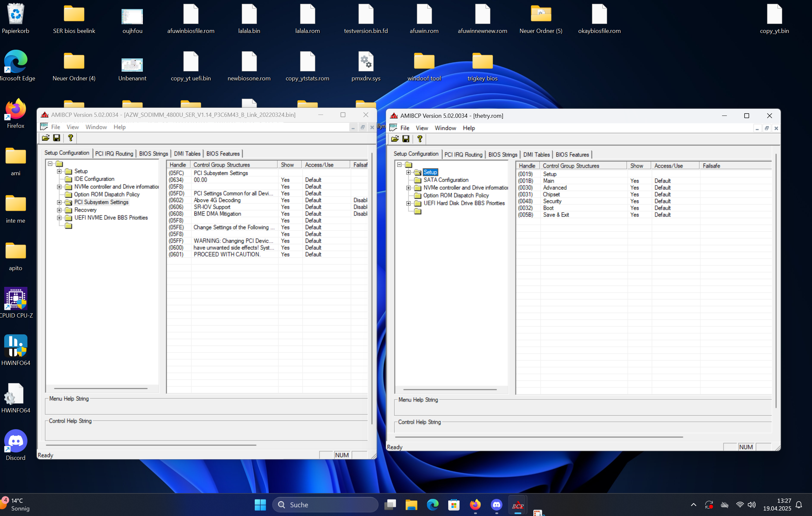Select the Above 4G Decoding row
Image resolution: width=812 pixels, height=516 pixels.
pyautogui.click(x=217, y=200)
